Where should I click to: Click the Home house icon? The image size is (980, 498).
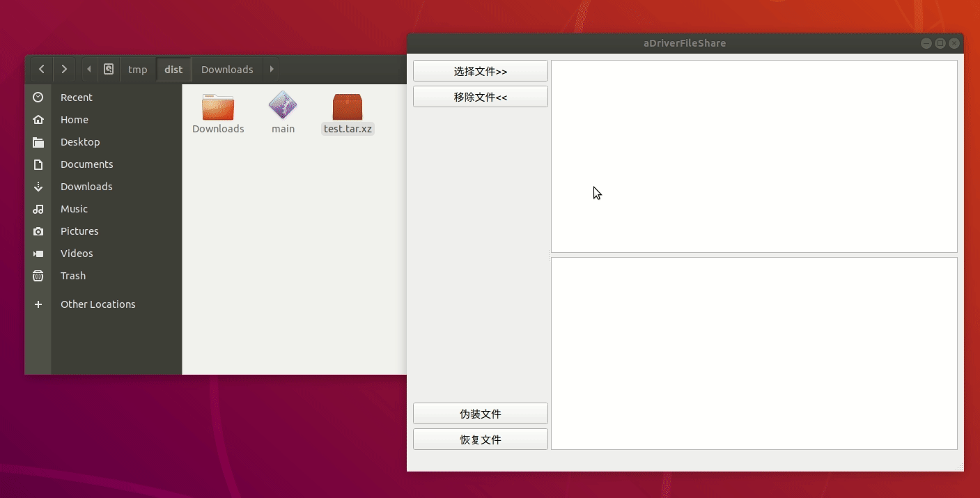click(38, 120)
